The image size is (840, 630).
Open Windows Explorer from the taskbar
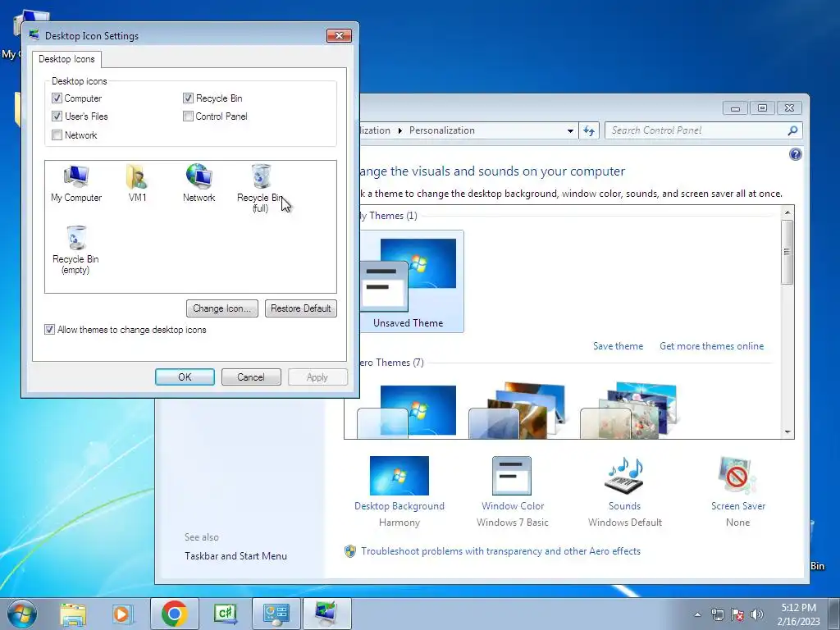(x=73, y=614)
